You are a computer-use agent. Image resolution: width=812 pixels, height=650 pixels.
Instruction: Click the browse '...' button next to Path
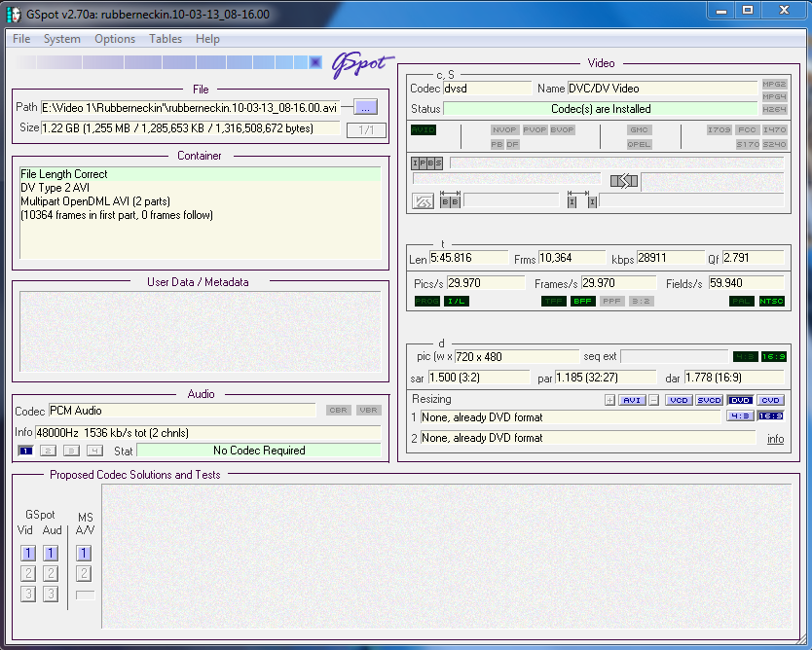(364, 107)
